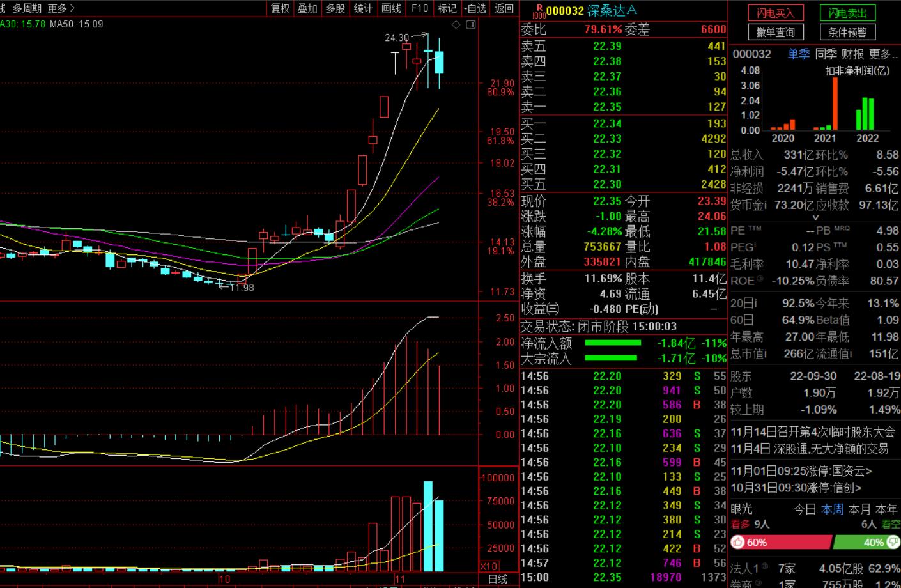Open 更多.. in the financial panel
Screen dimensions: 901x588
tap(883, 54)
